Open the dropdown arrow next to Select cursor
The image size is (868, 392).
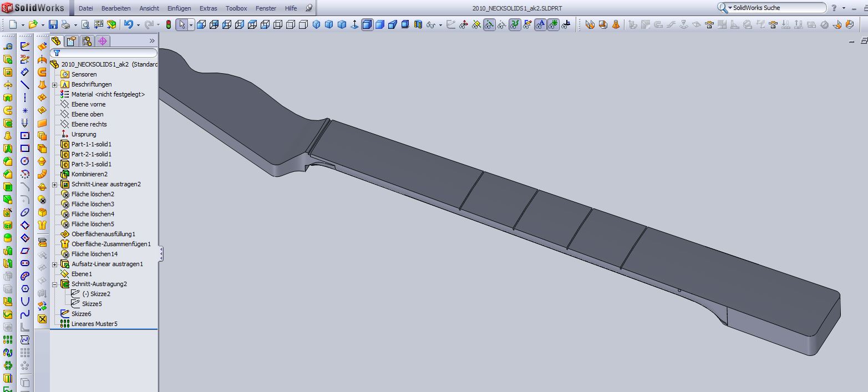[x=191, y=25]
